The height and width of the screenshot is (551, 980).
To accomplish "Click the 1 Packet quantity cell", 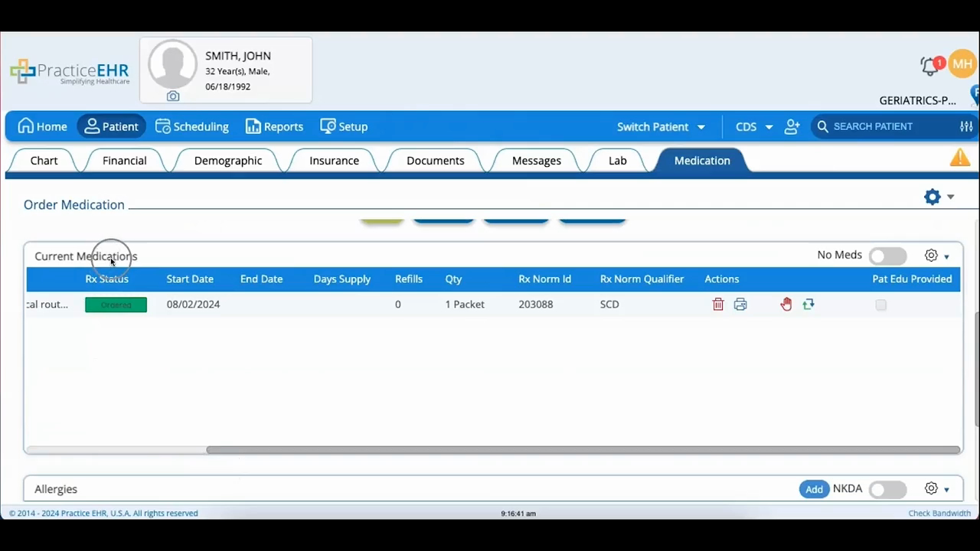I will [465, 304].
